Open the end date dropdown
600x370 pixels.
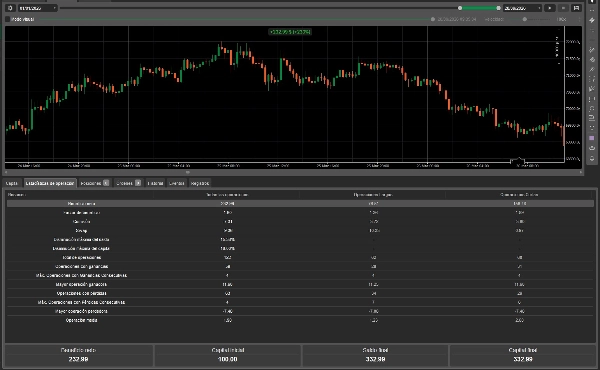(x=522, y=8)
